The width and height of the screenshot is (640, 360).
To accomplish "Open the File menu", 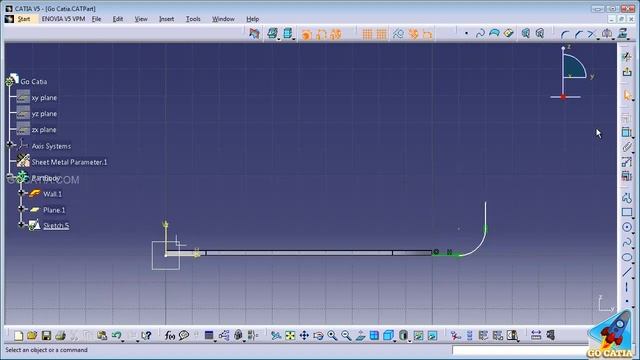I will pos(96,19).
